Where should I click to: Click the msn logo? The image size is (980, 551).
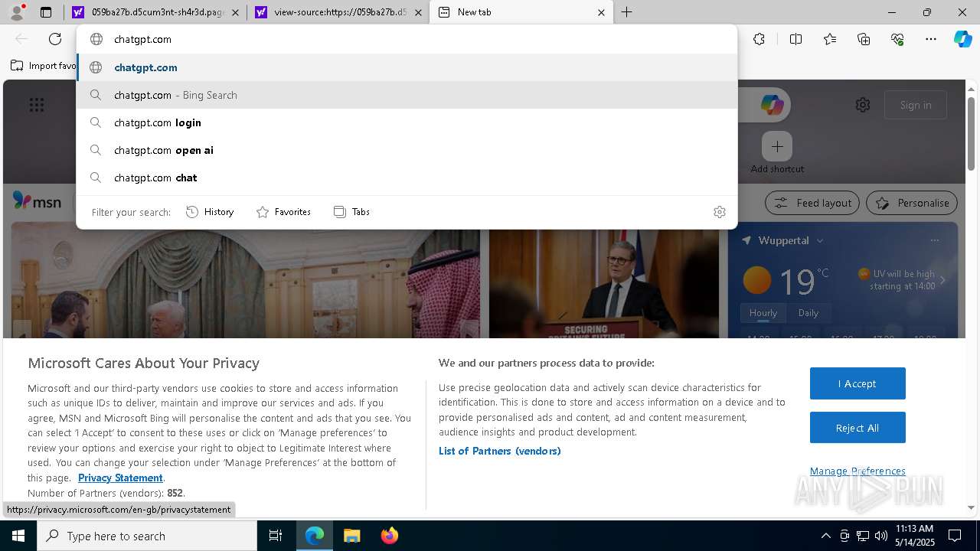[37, 201]
